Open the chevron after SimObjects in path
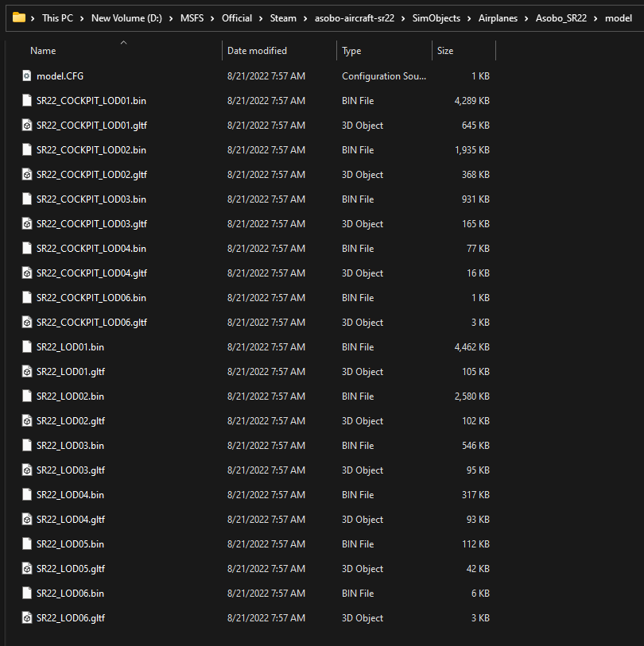 click(x=469, y=17)
